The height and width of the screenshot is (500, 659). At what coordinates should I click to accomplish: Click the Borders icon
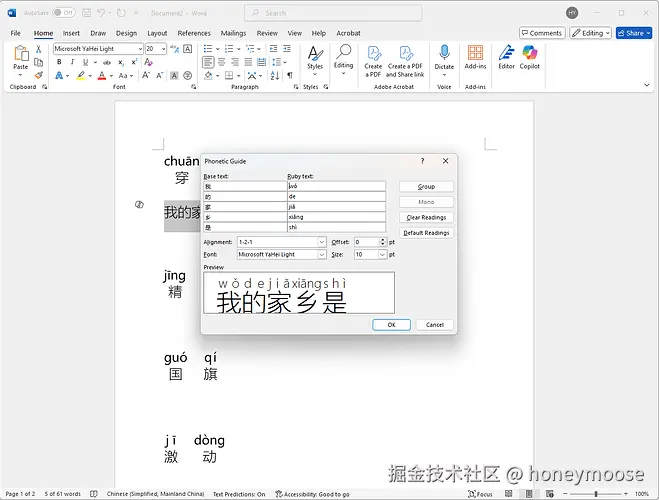click(229, 76)
